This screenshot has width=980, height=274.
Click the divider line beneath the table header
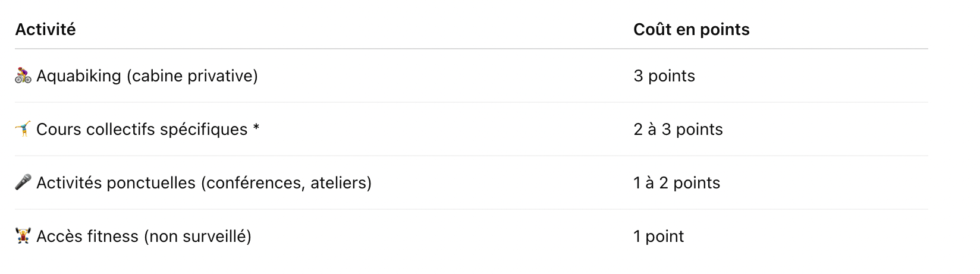(x=471, y=49)
